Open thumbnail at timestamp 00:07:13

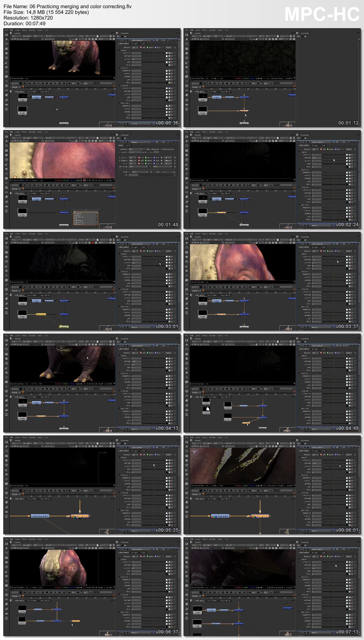tap(272, 587)
